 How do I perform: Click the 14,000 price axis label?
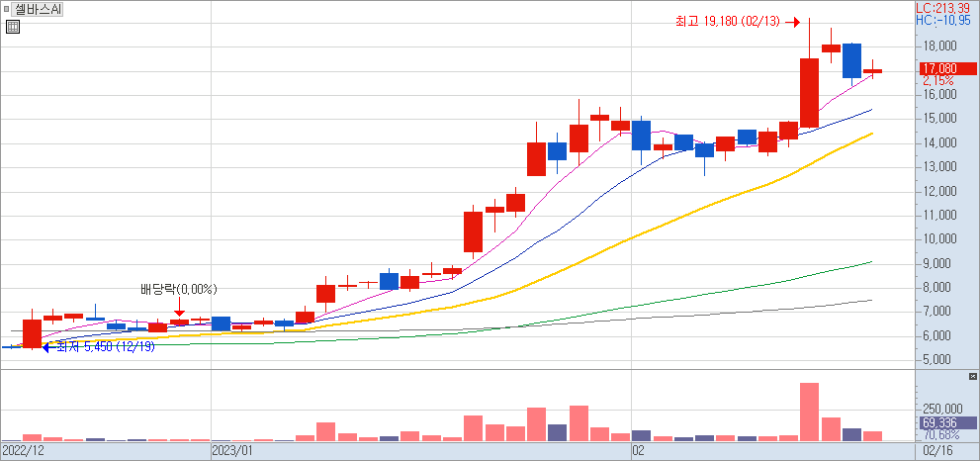pos(938,143)
